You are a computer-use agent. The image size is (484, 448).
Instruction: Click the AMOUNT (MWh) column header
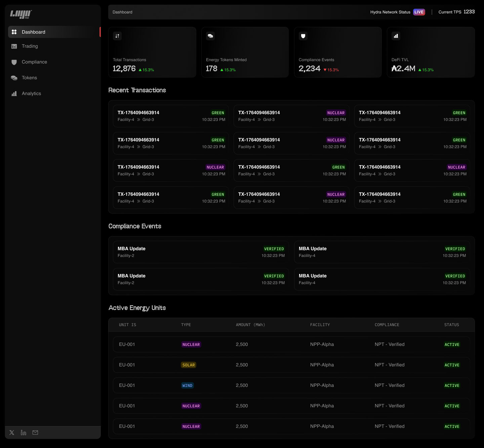[250, 325]
